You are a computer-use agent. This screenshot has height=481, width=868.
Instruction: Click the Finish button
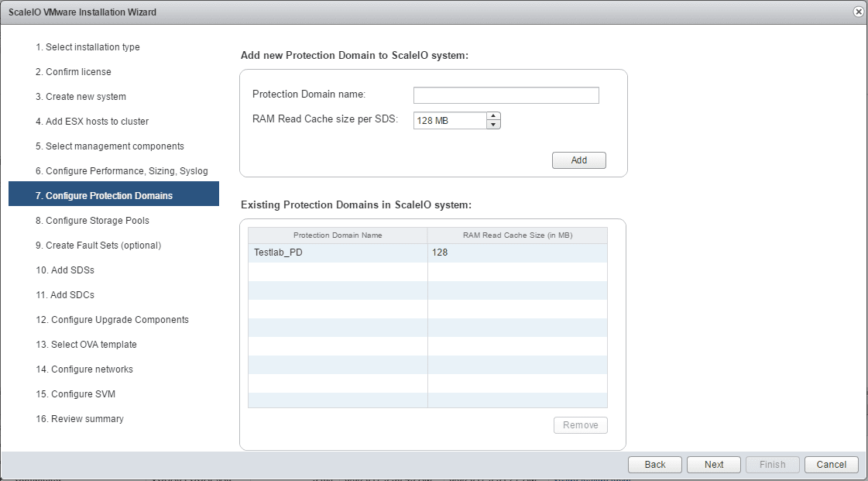pos(772,465)
